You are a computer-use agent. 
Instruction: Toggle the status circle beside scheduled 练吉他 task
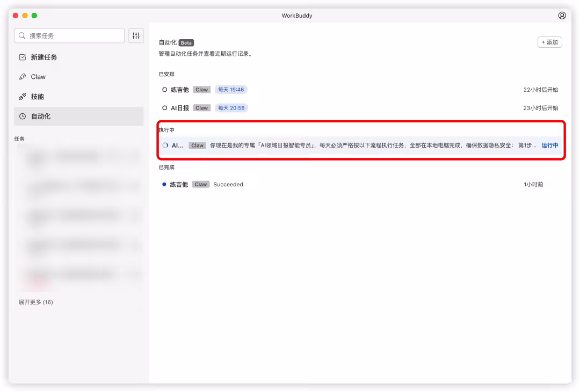164,89
